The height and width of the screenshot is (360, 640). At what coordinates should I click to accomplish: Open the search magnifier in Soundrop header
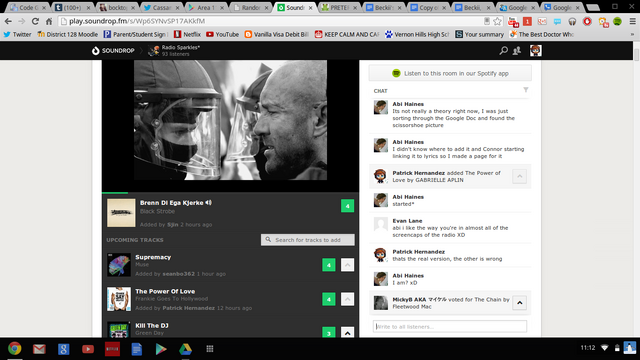[503, 51]
